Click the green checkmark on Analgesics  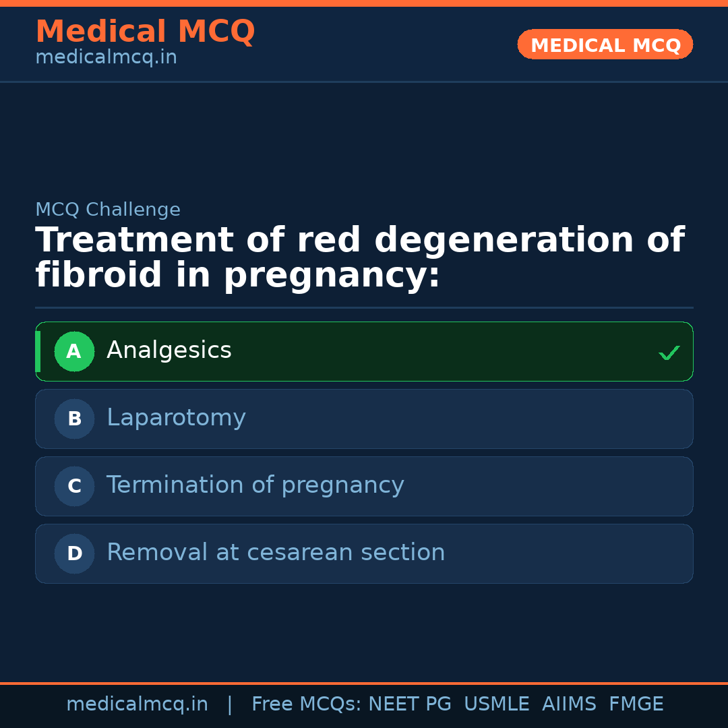coord(669,353)
